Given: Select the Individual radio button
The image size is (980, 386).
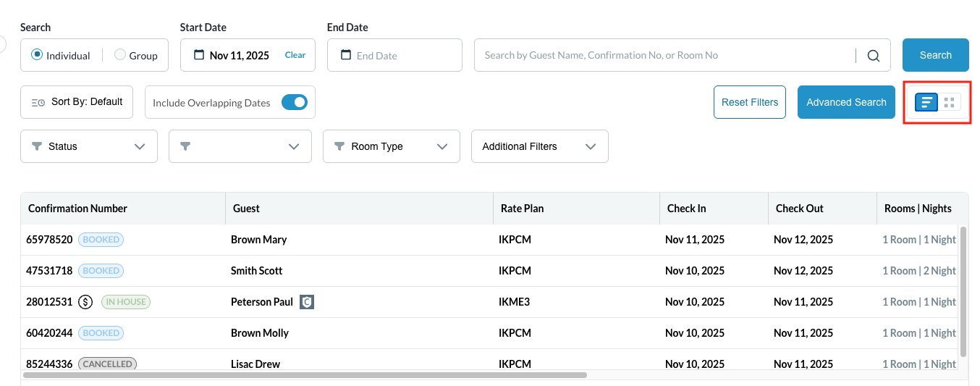Looking at the screenshot, I should pos(37,55).
